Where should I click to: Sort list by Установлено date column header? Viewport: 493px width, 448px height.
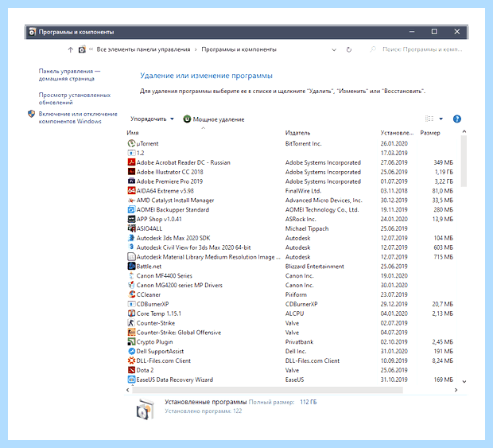pyautogui.click(x=397, y=133)
